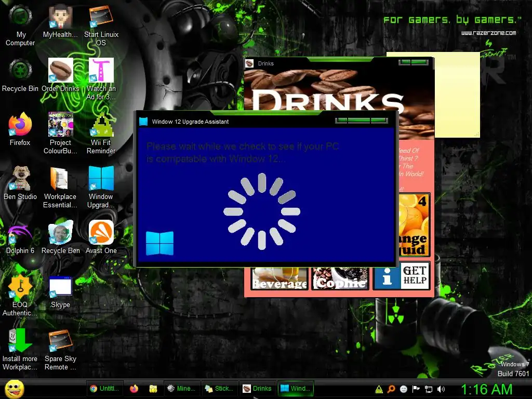Click the orange magnifier tray icon
This screenshot has width=532, height=399.
tap(391, 389)
